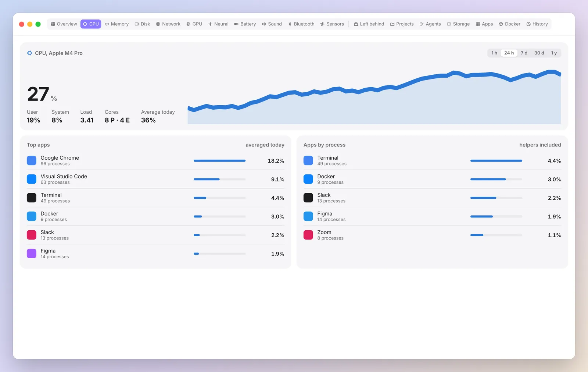Viewport: 588px width, 372px height.
Task: Click the green window zoom button
Action: (38, 24)
